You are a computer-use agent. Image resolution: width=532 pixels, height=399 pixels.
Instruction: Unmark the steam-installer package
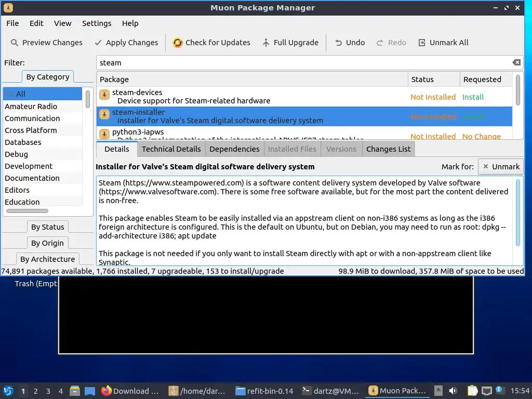501,167
